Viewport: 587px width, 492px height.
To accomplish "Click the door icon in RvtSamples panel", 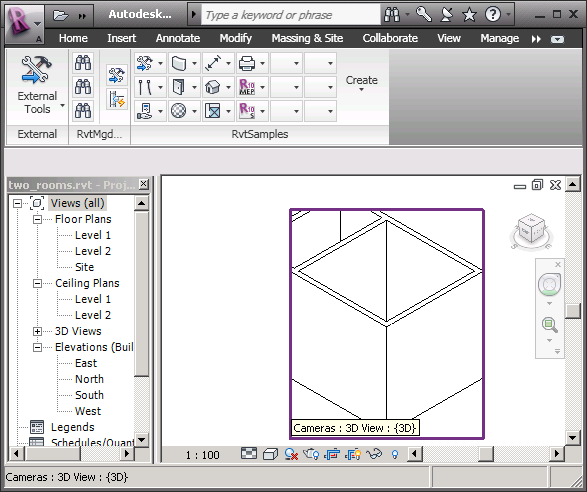I will click(179, 87).
